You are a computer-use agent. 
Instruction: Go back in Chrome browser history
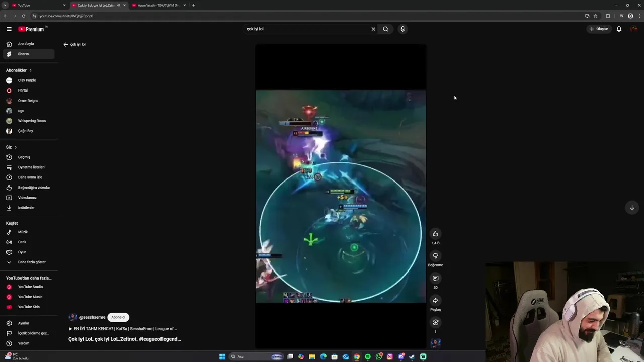[6, 16]
